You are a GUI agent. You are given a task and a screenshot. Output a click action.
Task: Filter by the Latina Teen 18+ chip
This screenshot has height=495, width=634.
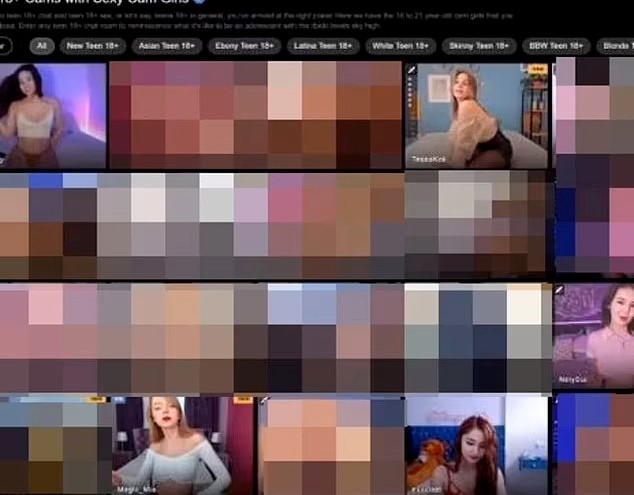pyautogui.click(x=321, y=46)
